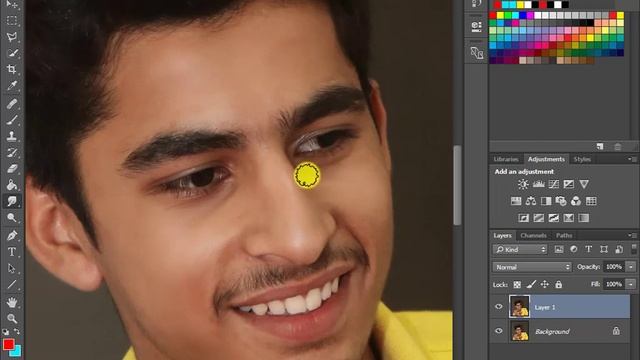
Task: Add a Threshold adjustment
Action: point(553,218)
